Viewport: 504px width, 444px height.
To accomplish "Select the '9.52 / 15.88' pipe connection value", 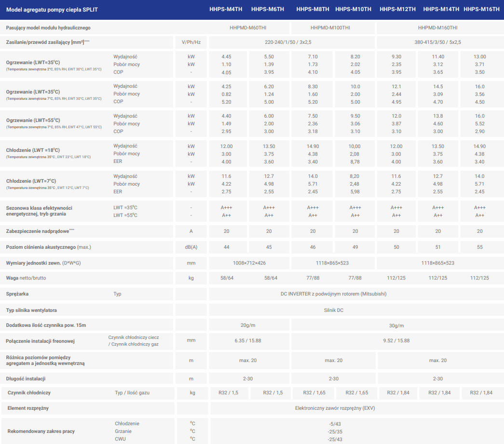I will 396,340.
